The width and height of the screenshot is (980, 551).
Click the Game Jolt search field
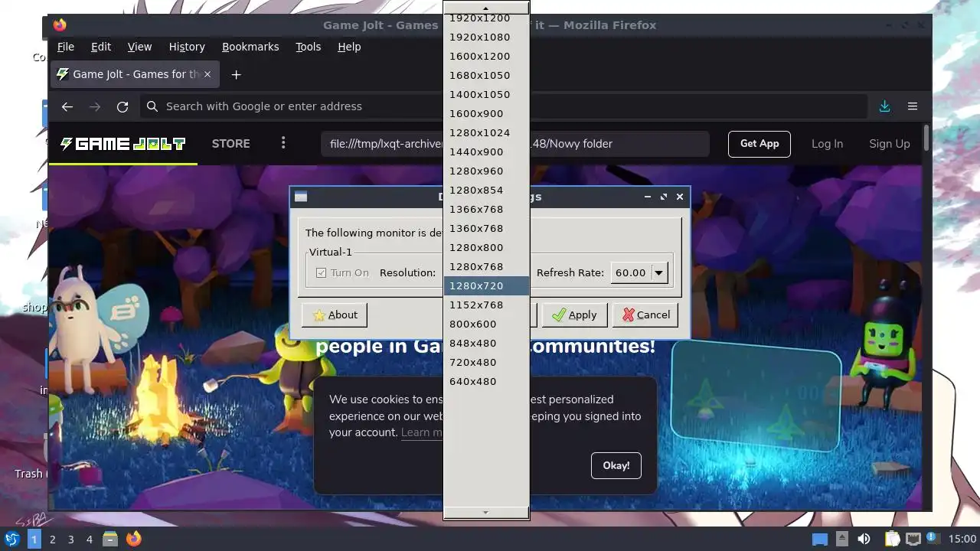515,143
